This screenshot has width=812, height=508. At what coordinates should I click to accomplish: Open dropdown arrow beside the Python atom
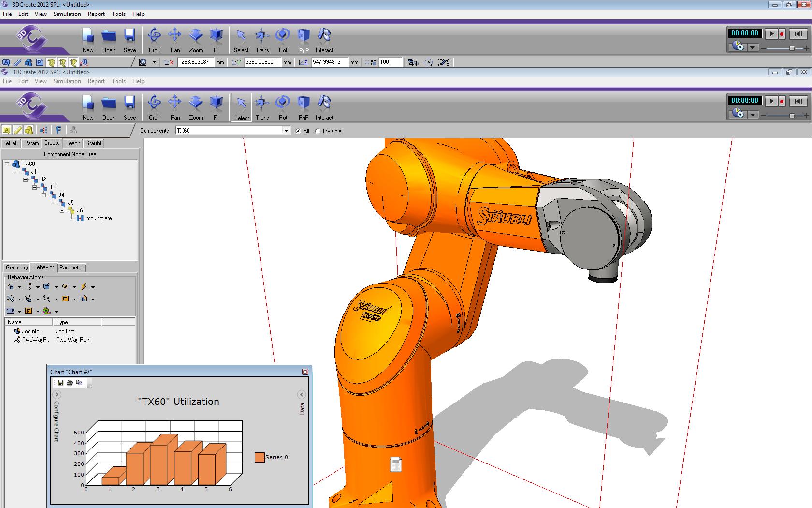click(56, 311)
